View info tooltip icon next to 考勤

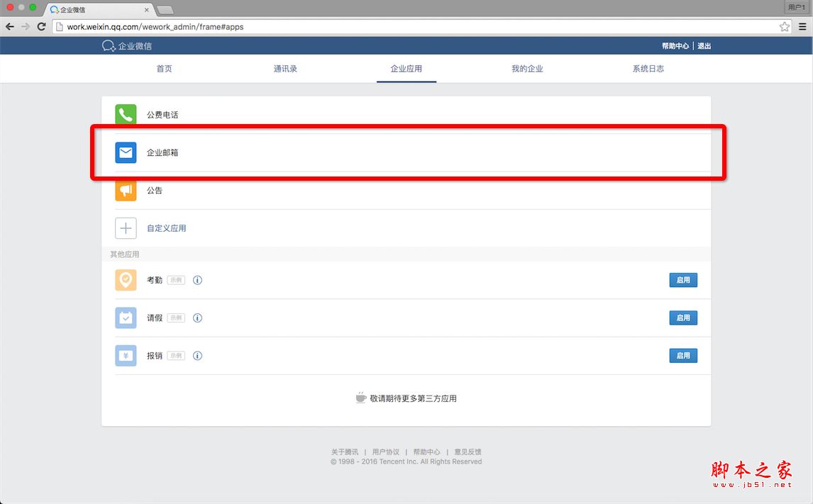[x=197, y=279]
